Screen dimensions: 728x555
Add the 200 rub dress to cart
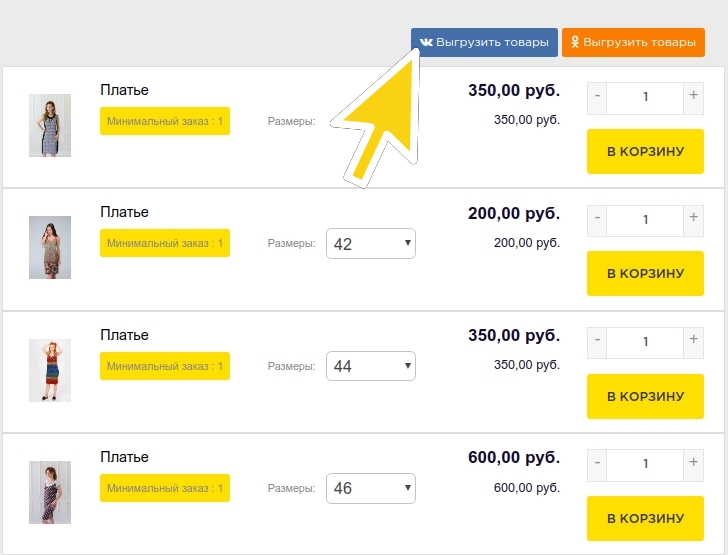(x=645, y=273)
